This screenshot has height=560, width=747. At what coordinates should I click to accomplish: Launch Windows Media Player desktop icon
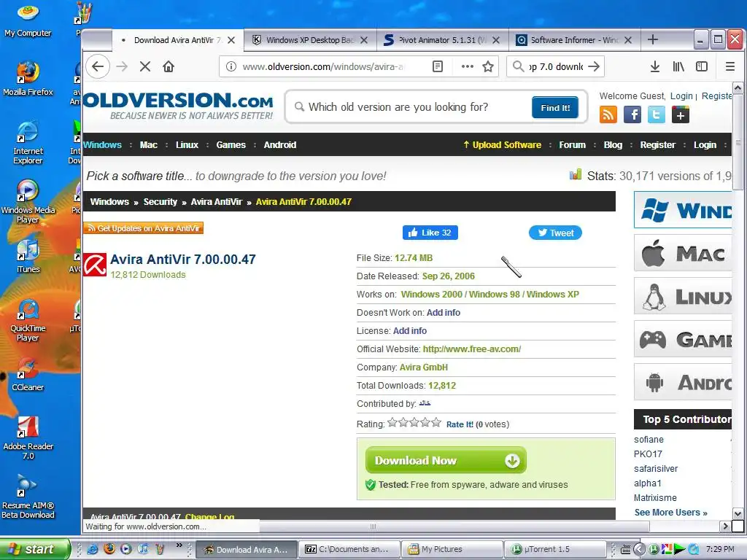[x=28, y=201]
